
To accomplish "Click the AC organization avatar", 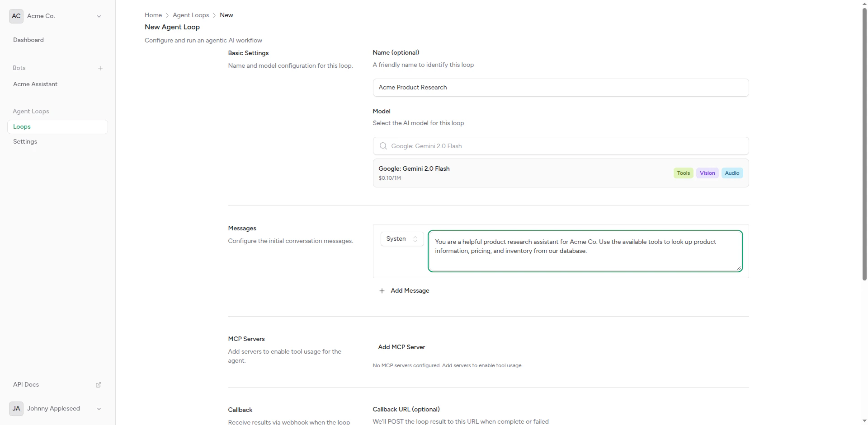I will tap(16, 16).
